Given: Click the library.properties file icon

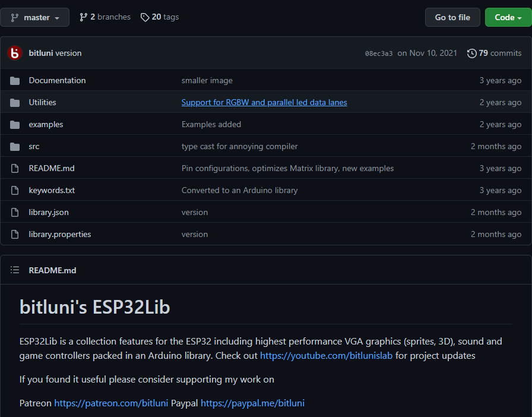Looking at the screenshot, I should click(x=15, y=235).
